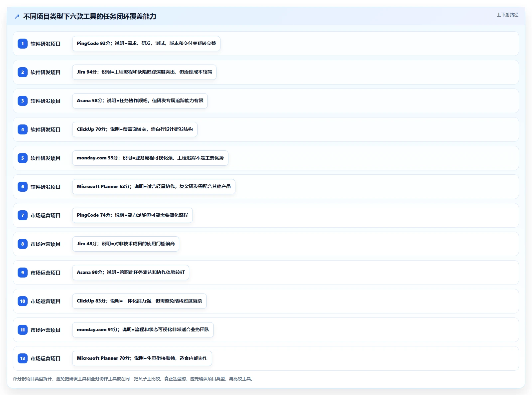The width and height of the screenshot is (532, 395).
Task: Click 软件研发项目 label in row 6
Action: (x=46, y=187)
